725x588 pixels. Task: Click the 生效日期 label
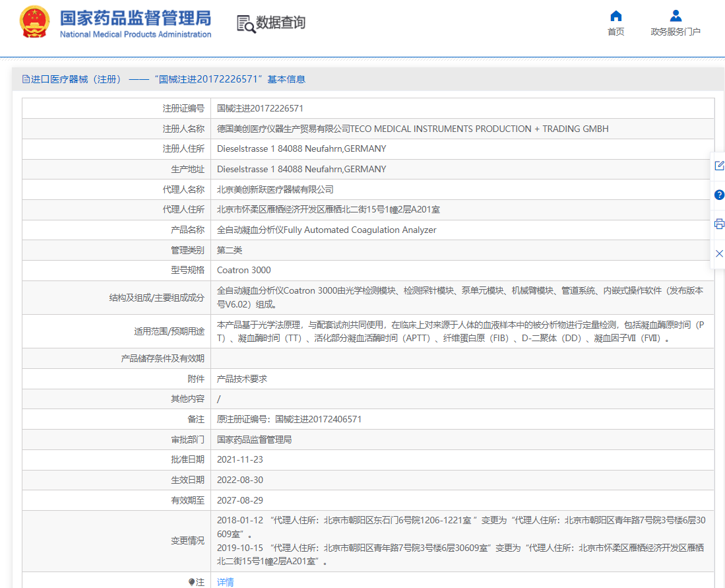(187, 480)
